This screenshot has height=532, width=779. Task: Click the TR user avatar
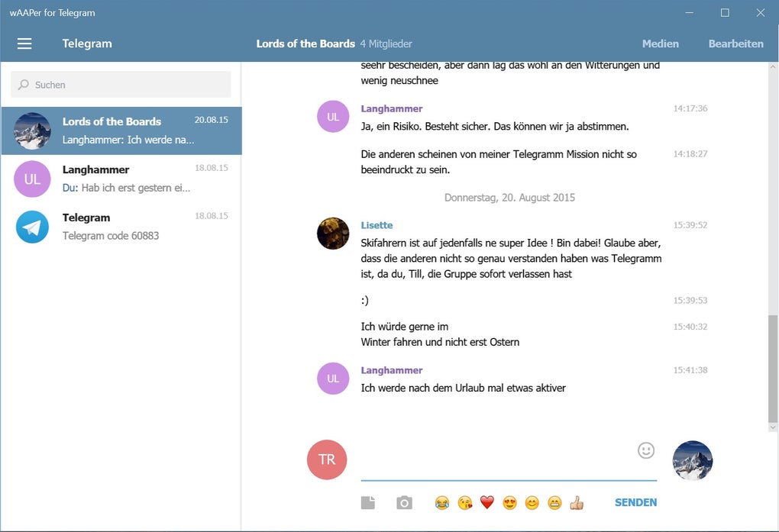(x=327, y=459)
